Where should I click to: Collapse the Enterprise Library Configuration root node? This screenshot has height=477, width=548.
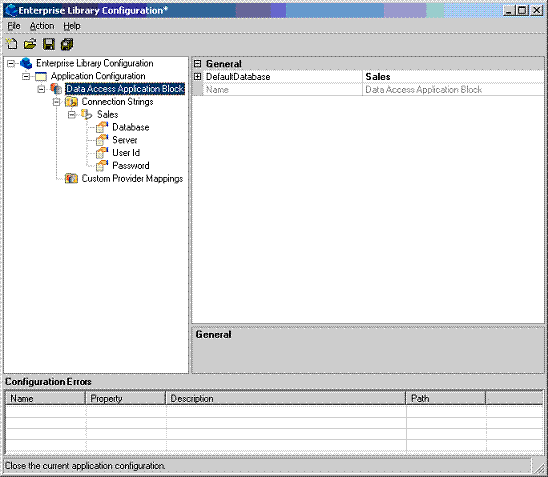[x=11, y=64]
